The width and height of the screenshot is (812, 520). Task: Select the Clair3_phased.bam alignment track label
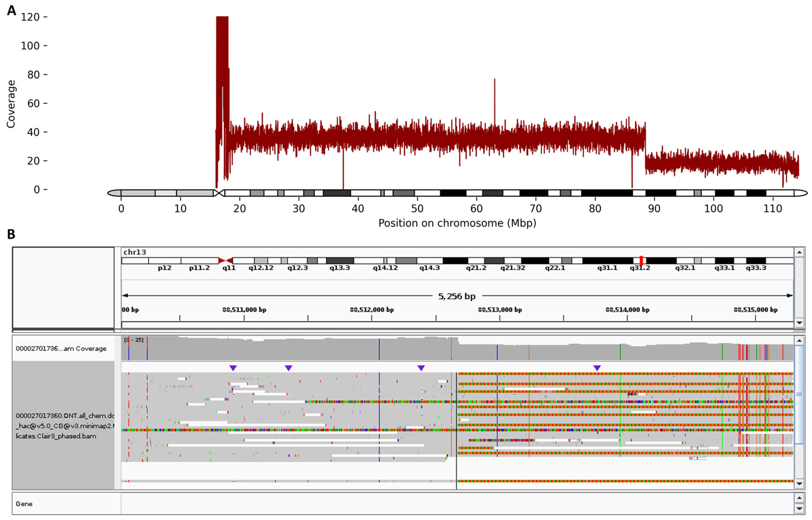[x=64, y=426]
